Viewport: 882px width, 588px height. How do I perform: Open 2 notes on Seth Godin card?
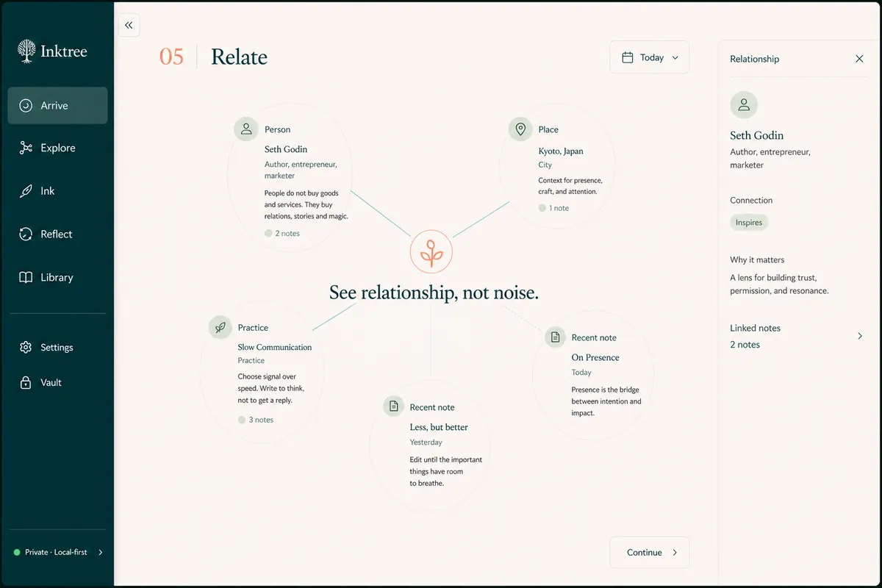tap(282, 233)
